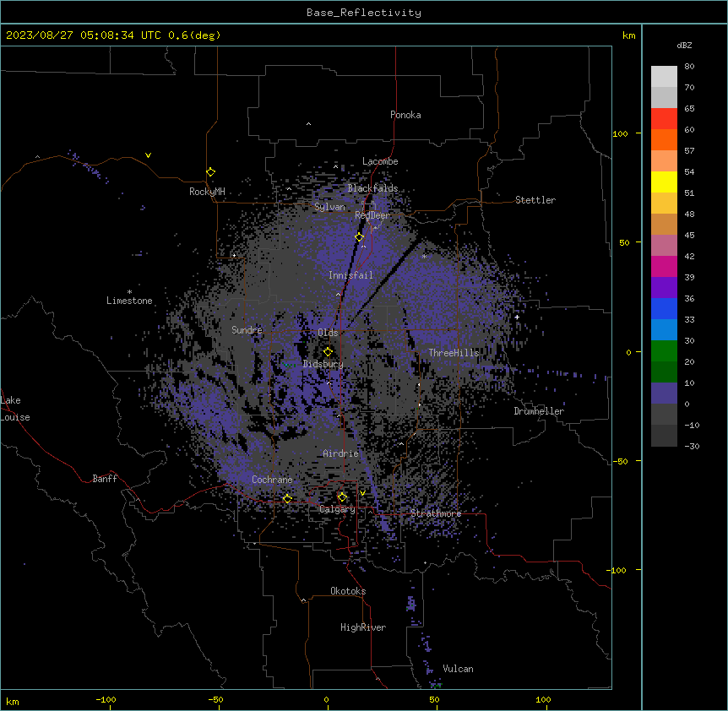This screenshot has height=711, width=728.
Task: Select the asterisk marker above Limestone label
Action: click(x=129, y=291)
